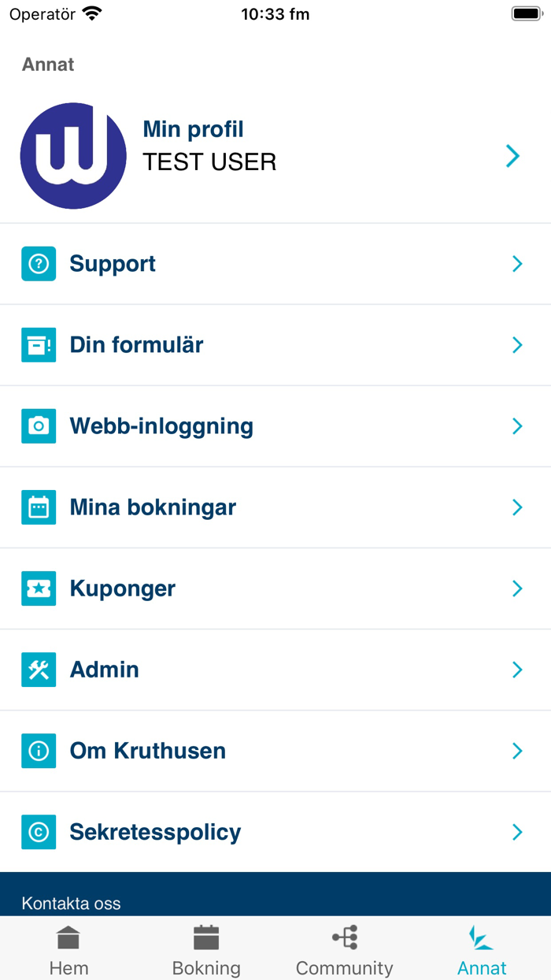Image resolution: width=551 pixels, height=980 pixels.
Task: Expand the Admin row chevron
Action: click(517, 670)
